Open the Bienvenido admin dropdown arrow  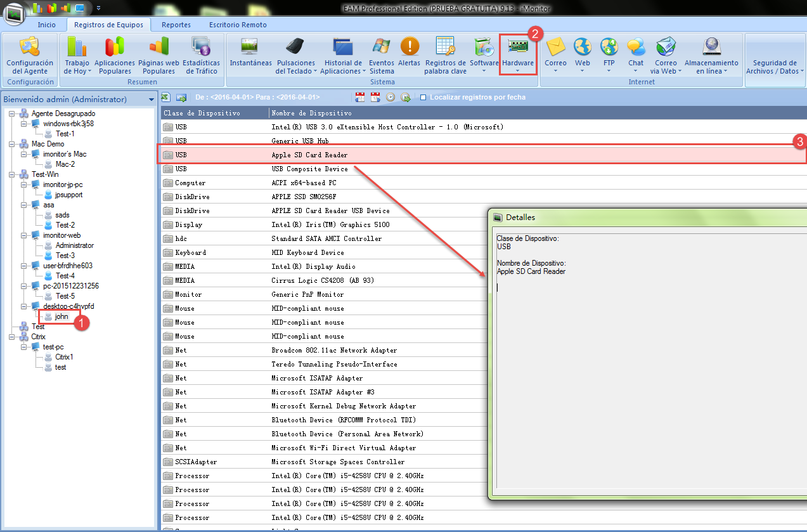pos(152,100)
